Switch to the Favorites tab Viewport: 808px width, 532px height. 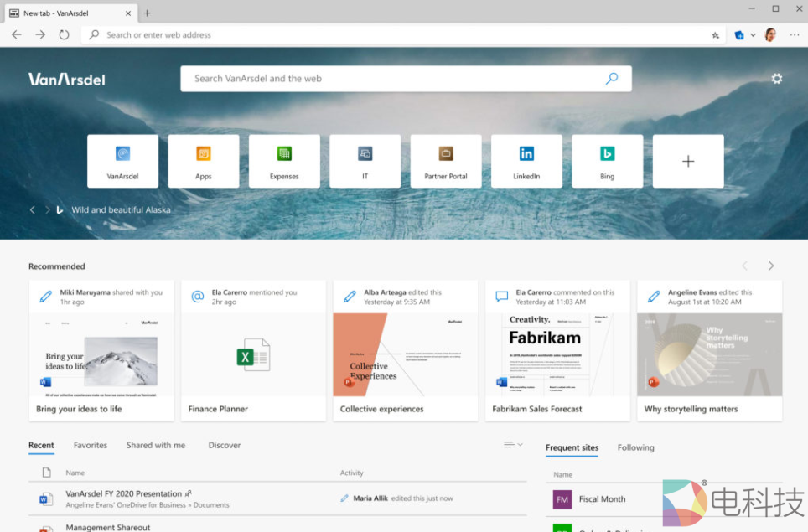90,446
